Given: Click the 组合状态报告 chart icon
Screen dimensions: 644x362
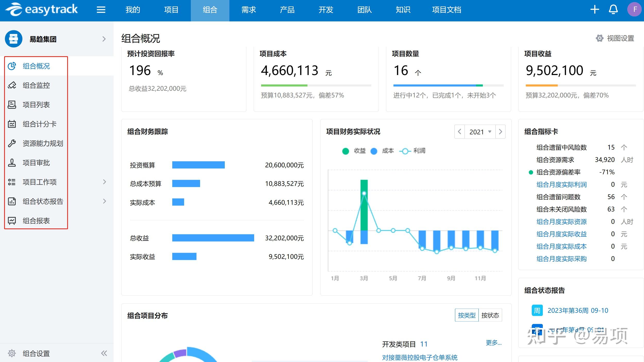Looking at the screenshot, I should point(12,201).
